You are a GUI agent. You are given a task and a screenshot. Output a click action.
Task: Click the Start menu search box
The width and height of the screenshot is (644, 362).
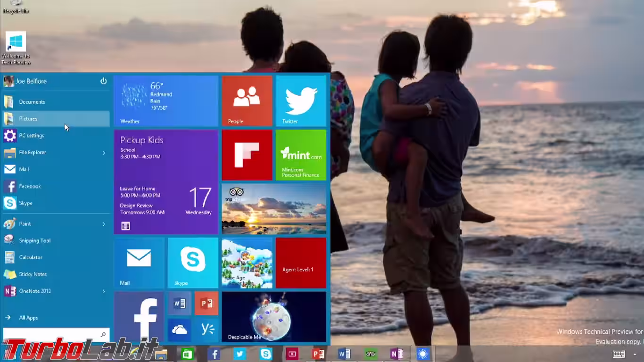(52, 334)
